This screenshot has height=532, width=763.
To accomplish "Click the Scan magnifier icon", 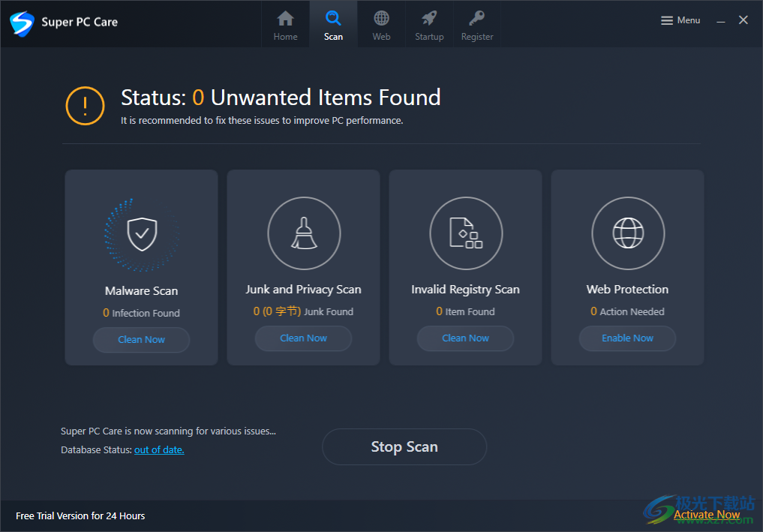I will (x=333, y=19).
